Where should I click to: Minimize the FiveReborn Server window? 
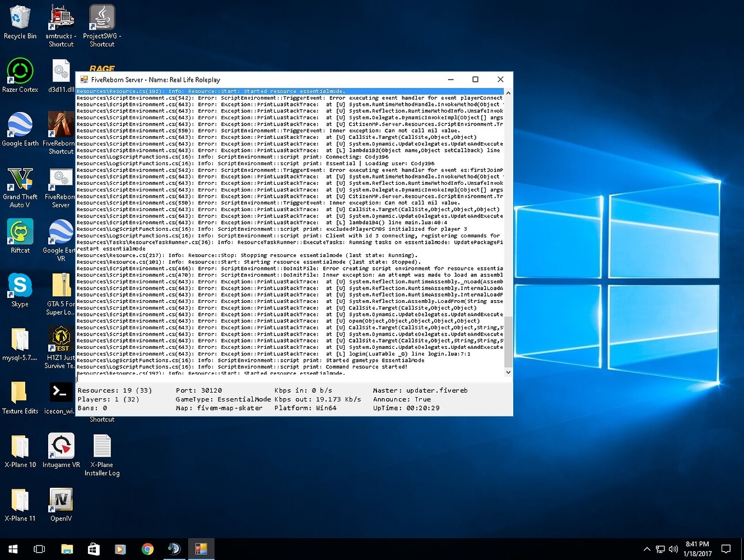[x=450, y=80]
